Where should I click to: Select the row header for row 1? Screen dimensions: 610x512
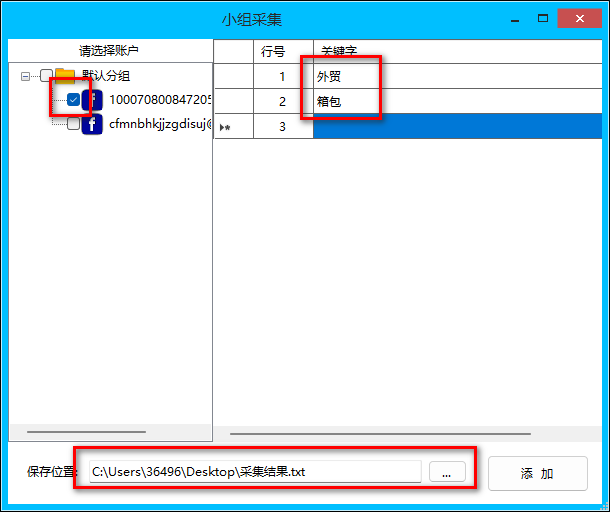(x=233, y=76)
